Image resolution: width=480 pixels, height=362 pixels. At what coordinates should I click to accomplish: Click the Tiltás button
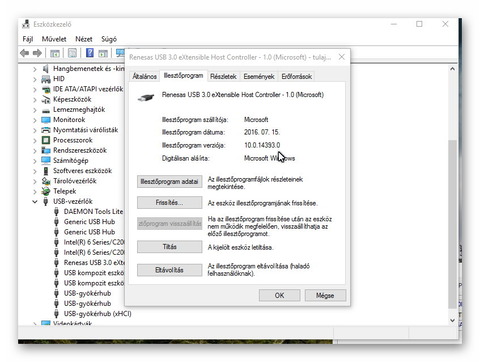point(169,247)
